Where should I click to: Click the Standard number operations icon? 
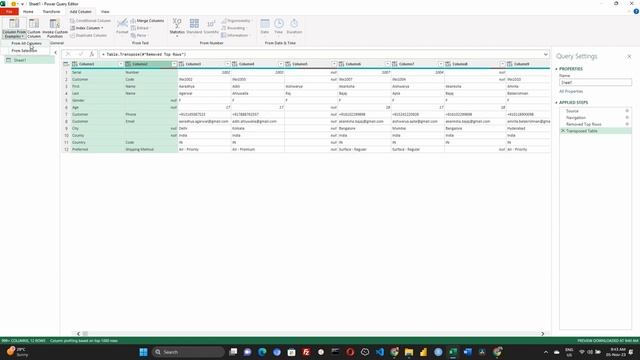(x=194, y=23)
